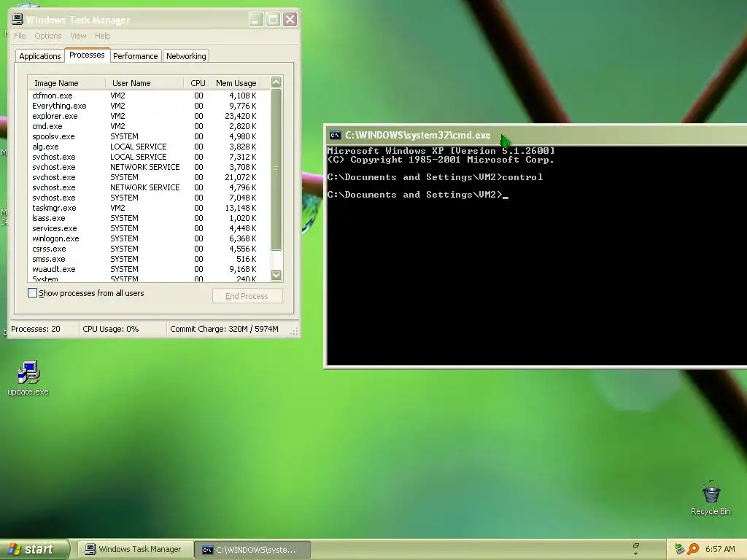Open the File menu in Task Manager

(20, 36)
